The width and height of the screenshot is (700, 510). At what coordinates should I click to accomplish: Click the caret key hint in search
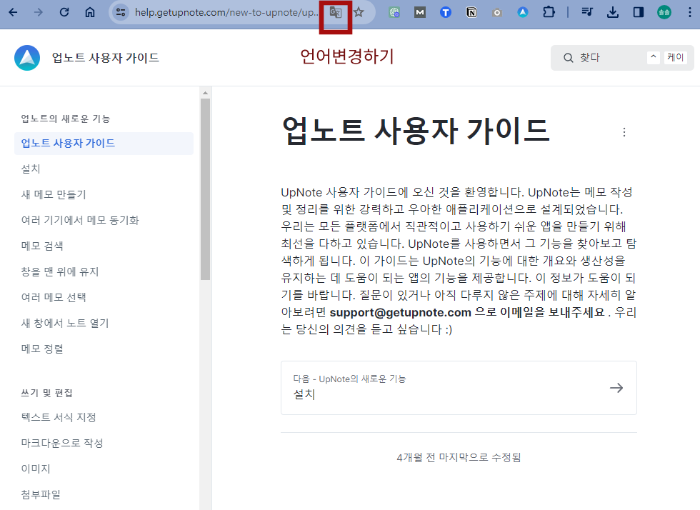click(x=653, y=57)
